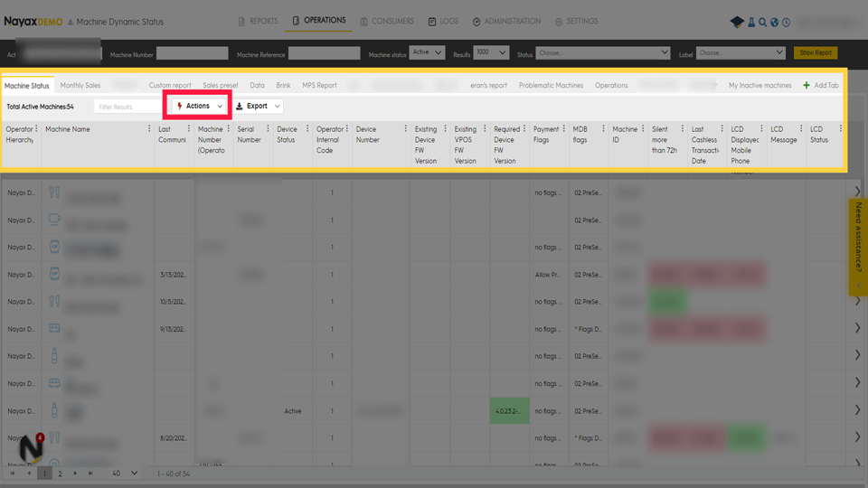Click the Machine Number input field
This screenshot has height=488, width=868.
(x=192, y=53)
